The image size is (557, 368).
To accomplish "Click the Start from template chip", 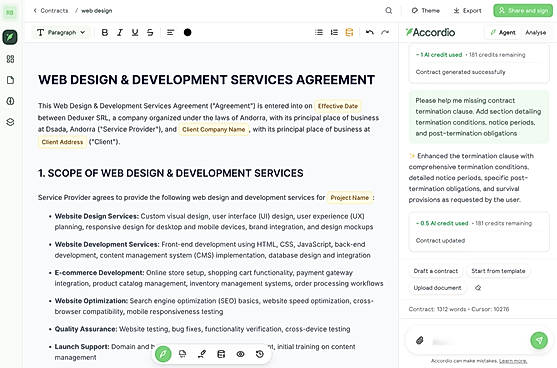I will coord(498,271).
